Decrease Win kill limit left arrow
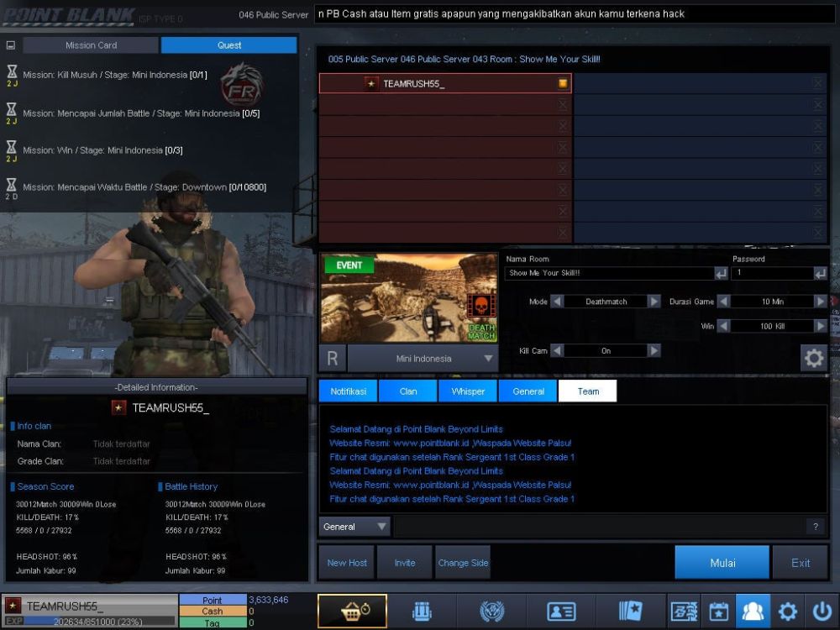 click(x=724, y=326)
